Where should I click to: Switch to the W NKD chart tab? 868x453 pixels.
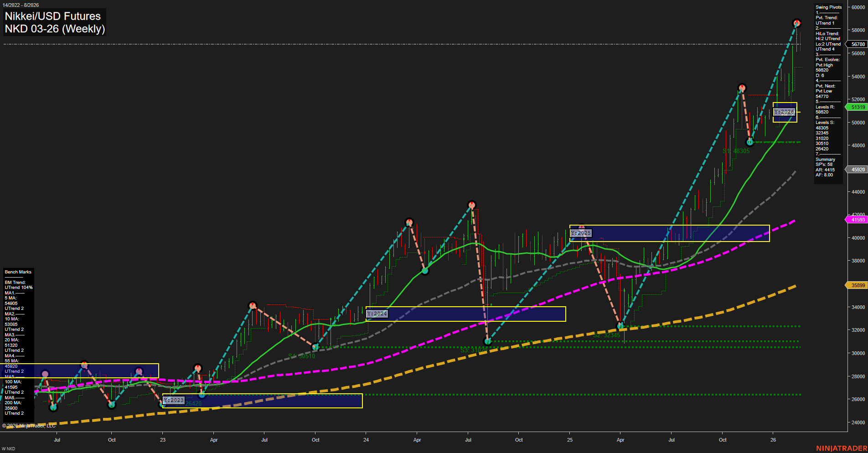coord(8,448)
